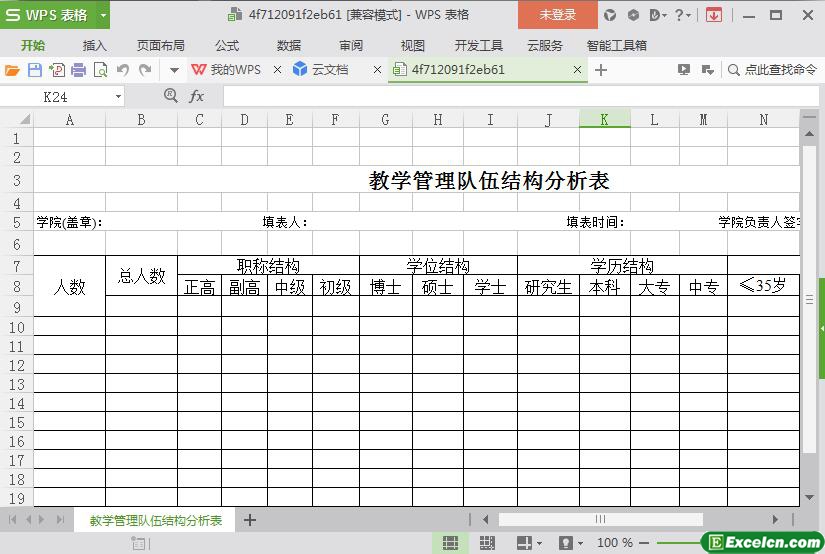This screenshot has height=554, width=825.
Task: Click the 未登录 login button
Action: coord(558,15)
